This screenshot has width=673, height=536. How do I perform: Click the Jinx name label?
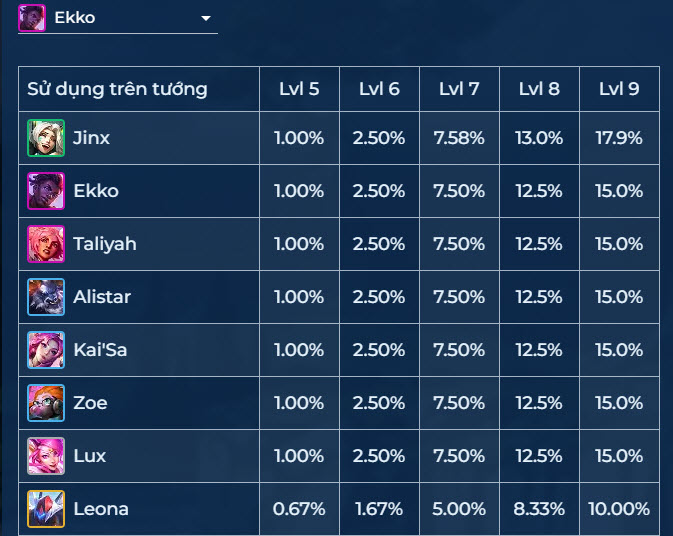91,138
